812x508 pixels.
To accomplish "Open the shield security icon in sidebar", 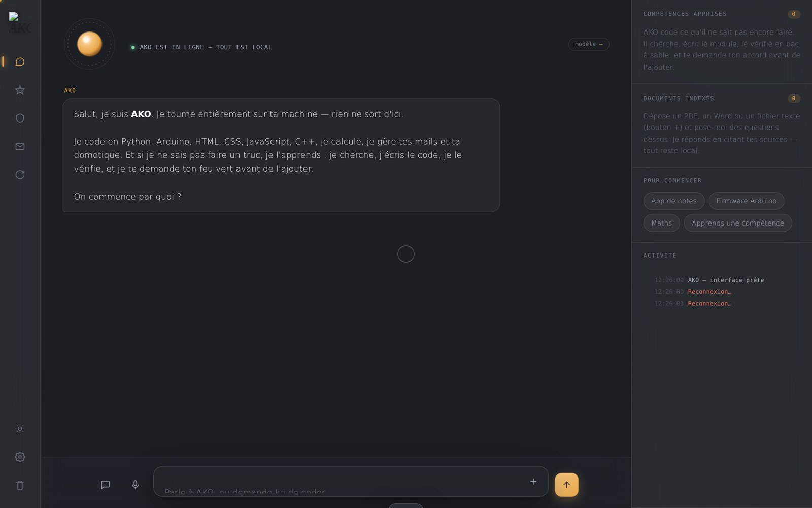I will (x=20, y=118).
